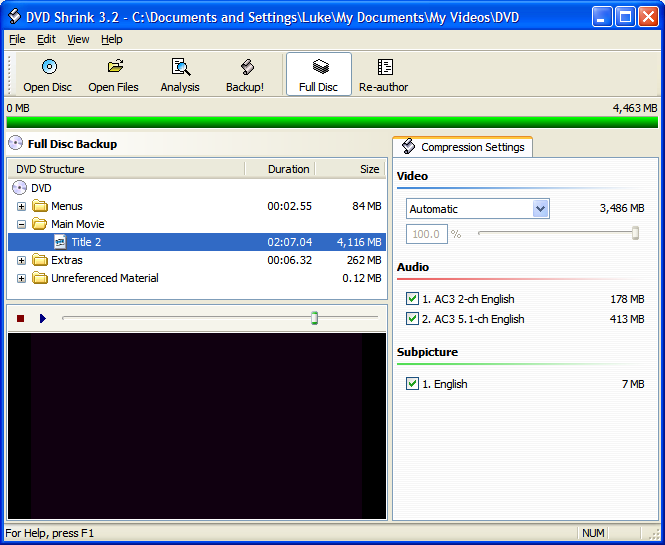
Task: Minimize the DVD Shrink window
Action: coord(601,17)
